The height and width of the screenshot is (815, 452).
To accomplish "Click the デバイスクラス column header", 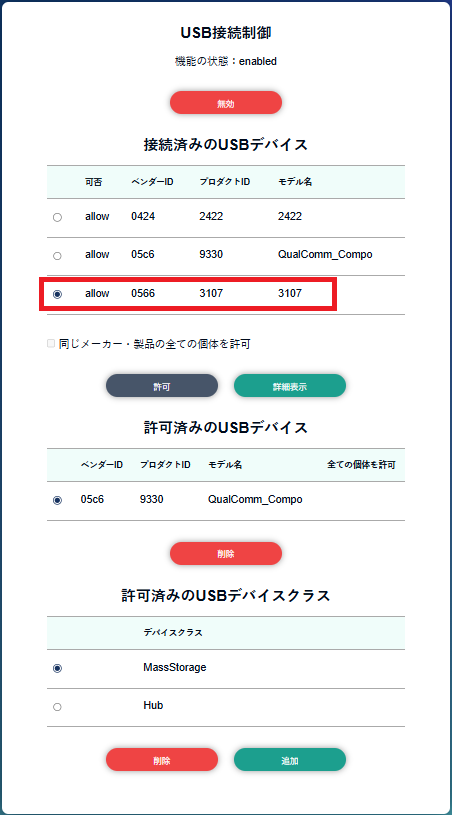I will [173, 633].
